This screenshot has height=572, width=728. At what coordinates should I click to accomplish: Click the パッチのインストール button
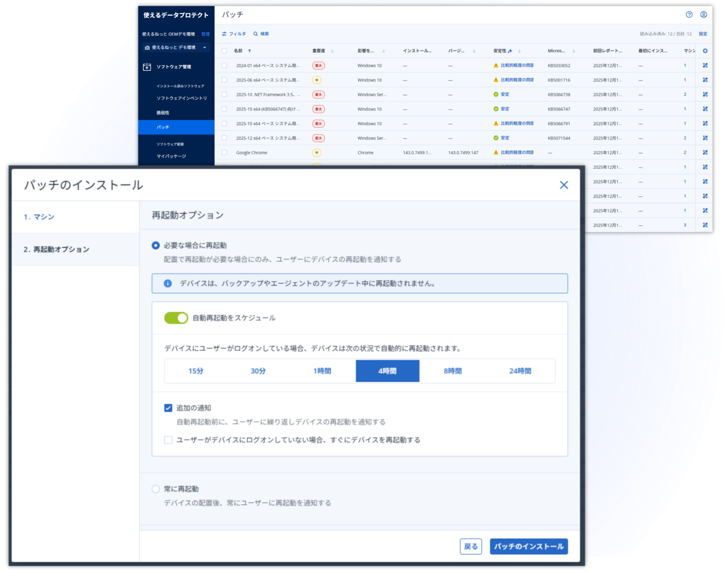tap(529, 546)
